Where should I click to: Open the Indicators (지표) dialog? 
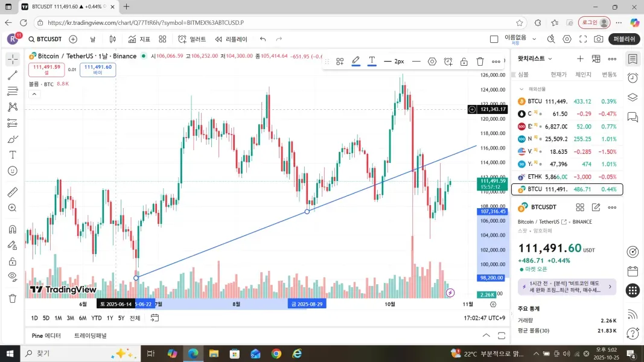(x=139, y=39)
